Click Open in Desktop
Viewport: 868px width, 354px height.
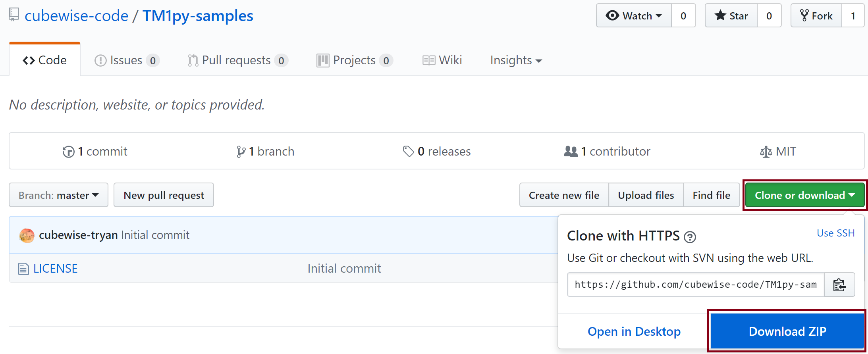tap(634, 331)
